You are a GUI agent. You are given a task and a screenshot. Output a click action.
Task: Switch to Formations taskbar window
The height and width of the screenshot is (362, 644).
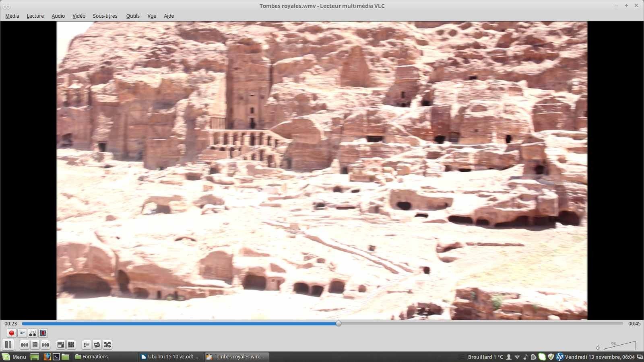(x=95, y=357)
